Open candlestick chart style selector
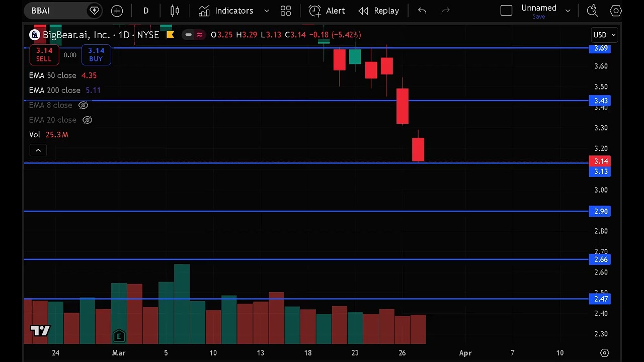The image size is (644, 362). (175, 11)
